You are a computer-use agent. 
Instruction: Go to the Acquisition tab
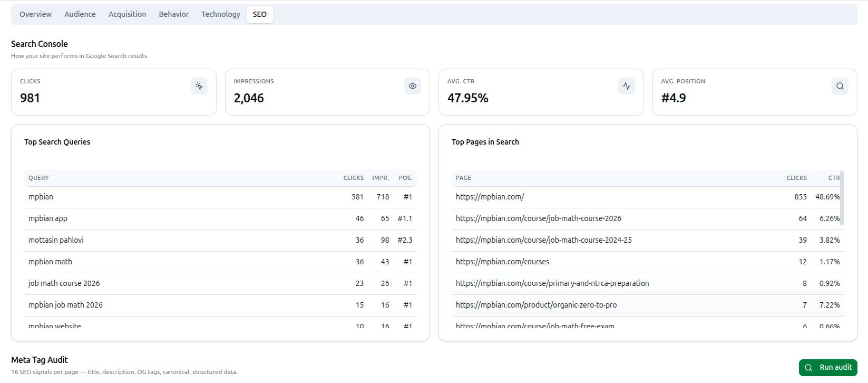click(127, 14)
